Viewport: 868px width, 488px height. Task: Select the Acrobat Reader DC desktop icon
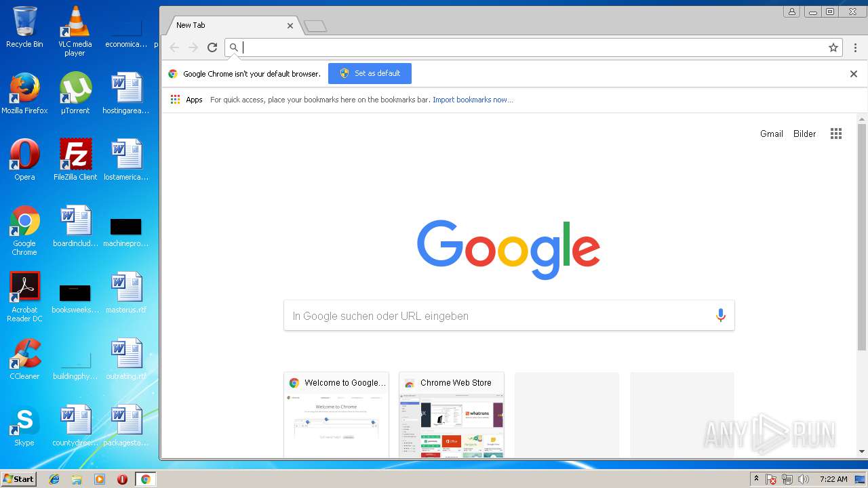24,297
